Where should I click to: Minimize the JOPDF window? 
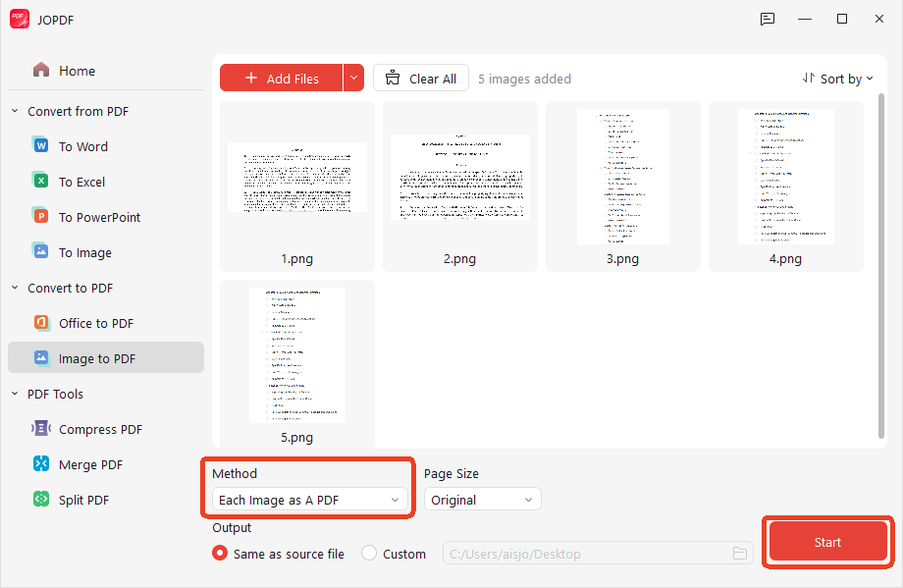[805, 19]
